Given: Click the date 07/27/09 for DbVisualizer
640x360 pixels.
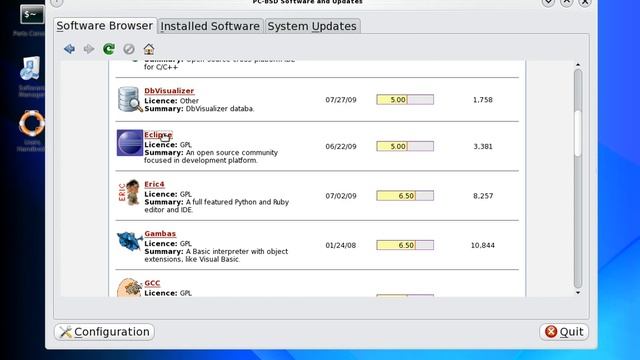Looking at the screenshot, I should coord(341,100).
